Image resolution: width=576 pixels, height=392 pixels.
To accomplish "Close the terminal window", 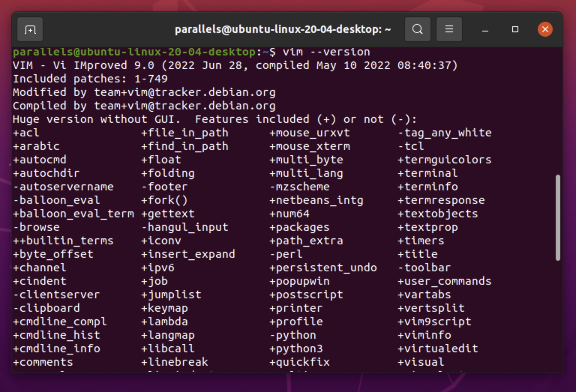I will pos(545,29).
